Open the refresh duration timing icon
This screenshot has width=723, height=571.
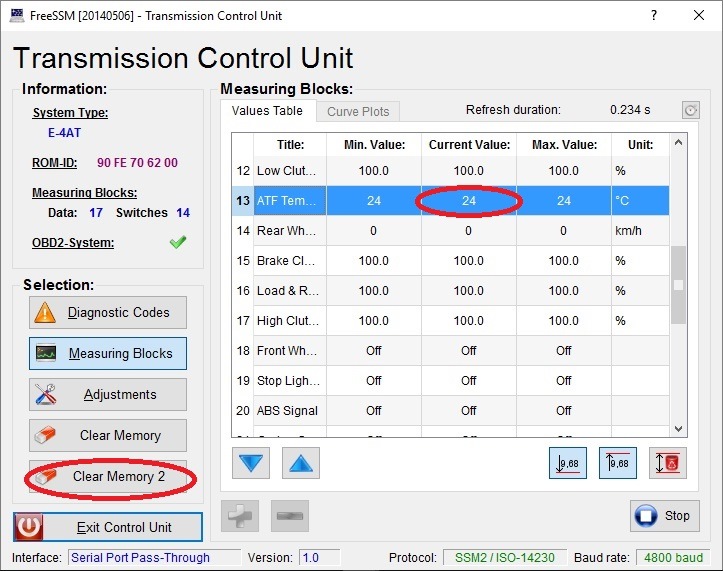pos(691,110)
